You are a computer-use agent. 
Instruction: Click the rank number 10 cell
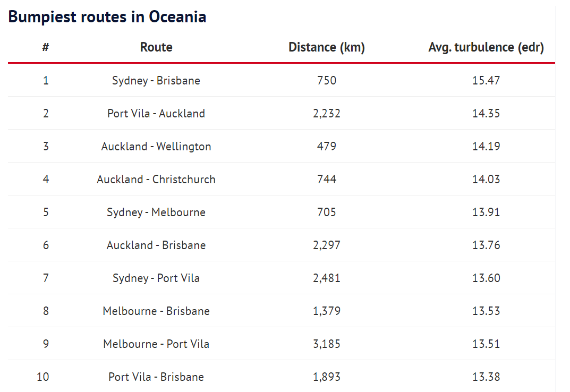(43, 377)
